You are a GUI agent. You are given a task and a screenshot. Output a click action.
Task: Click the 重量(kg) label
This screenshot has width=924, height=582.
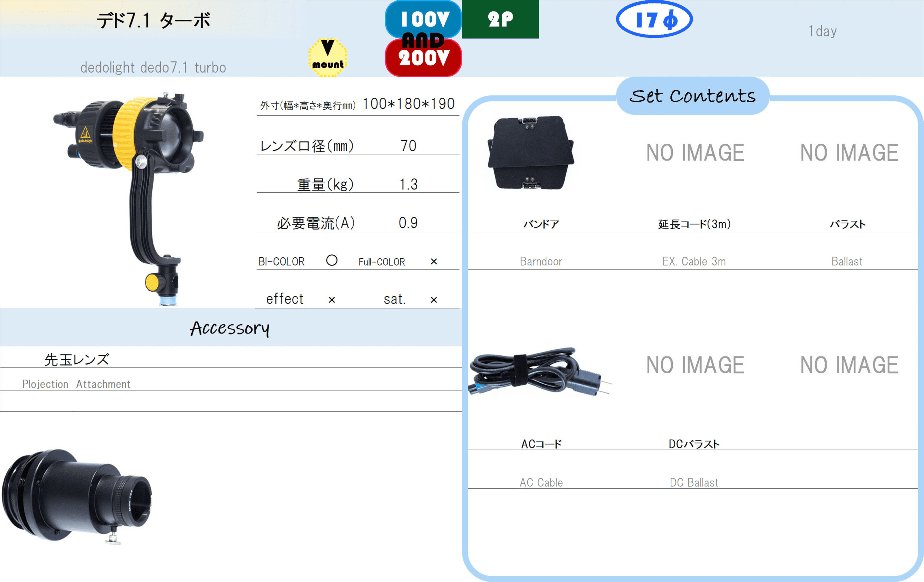tap(326, 184)
